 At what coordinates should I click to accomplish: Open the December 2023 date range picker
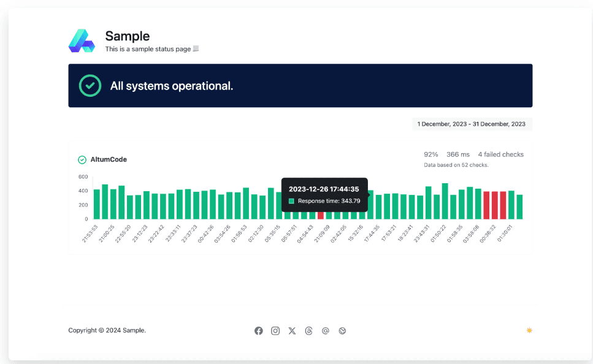coord(472,124)
